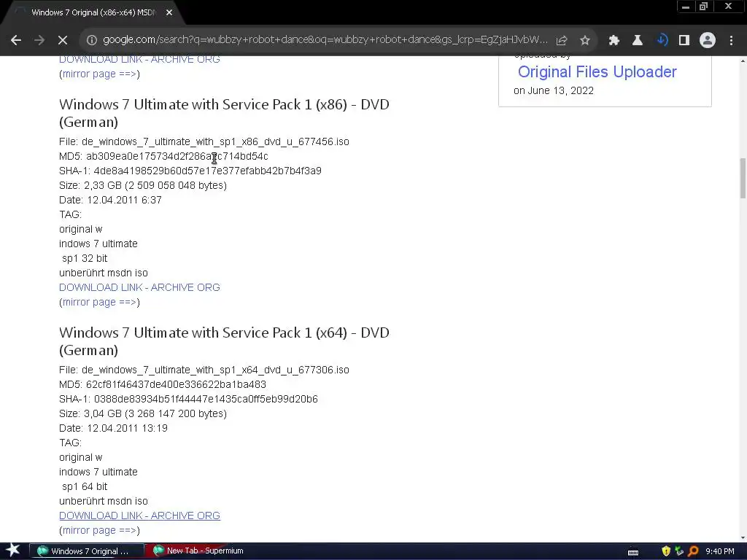747x560 pixels.
Task: Select the Windows 7 Original browser tab
Action: point(93,13)
